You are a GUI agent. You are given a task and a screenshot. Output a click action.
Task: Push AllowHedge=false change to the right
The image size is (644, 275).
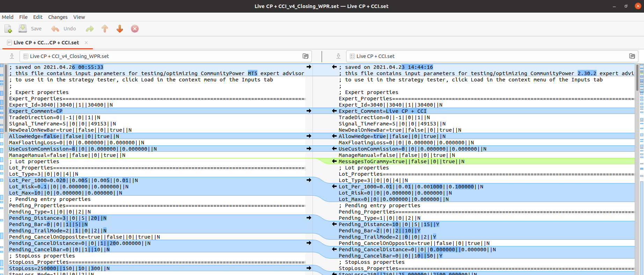click(x=309, y=136)
